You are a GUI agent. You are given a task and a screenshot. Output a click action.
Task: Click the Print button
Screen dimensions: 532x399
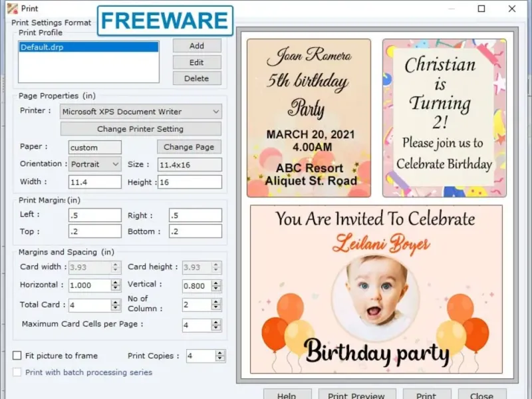[x=426, y=394]
